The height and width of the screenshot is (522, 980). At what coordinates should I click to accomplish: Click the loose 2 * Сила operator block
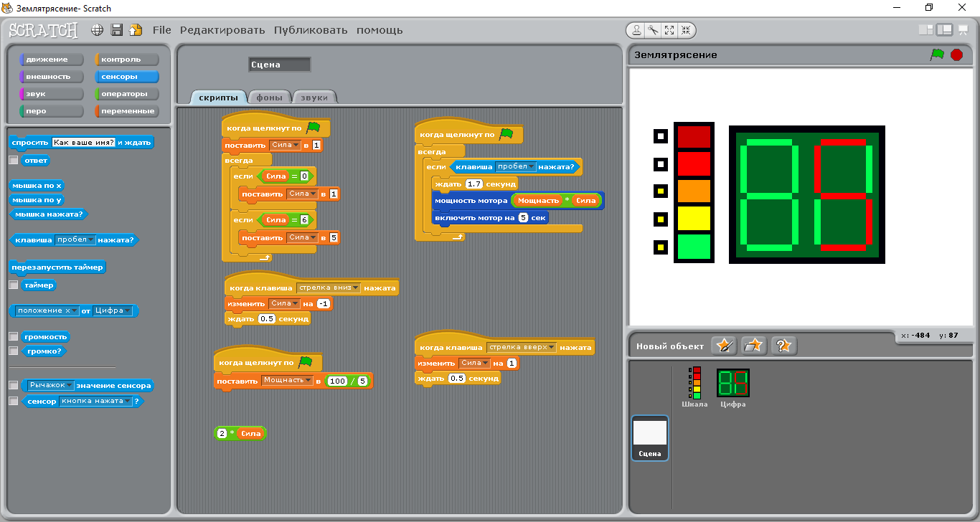click(x=240, y=433)
